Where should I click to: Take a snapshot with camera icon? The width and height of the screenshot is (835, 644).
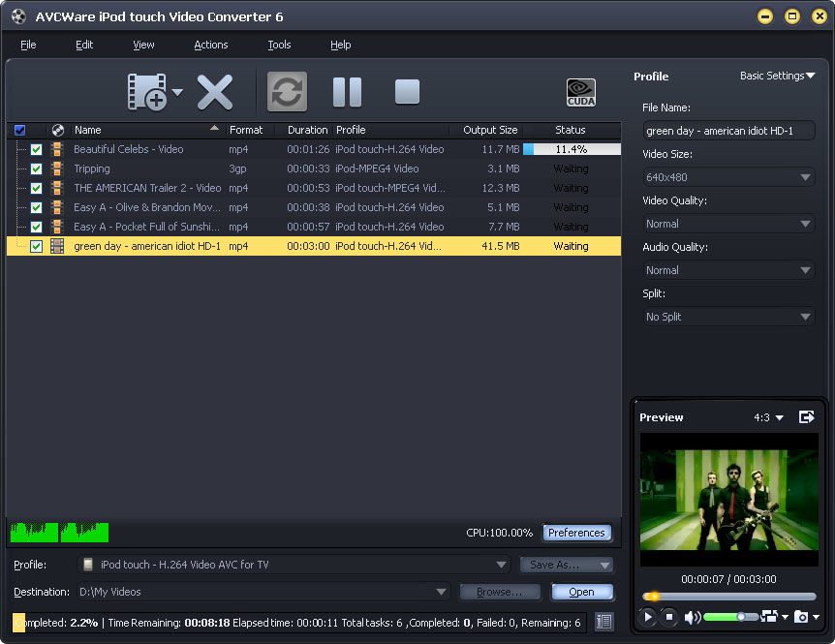coord(801,617)
